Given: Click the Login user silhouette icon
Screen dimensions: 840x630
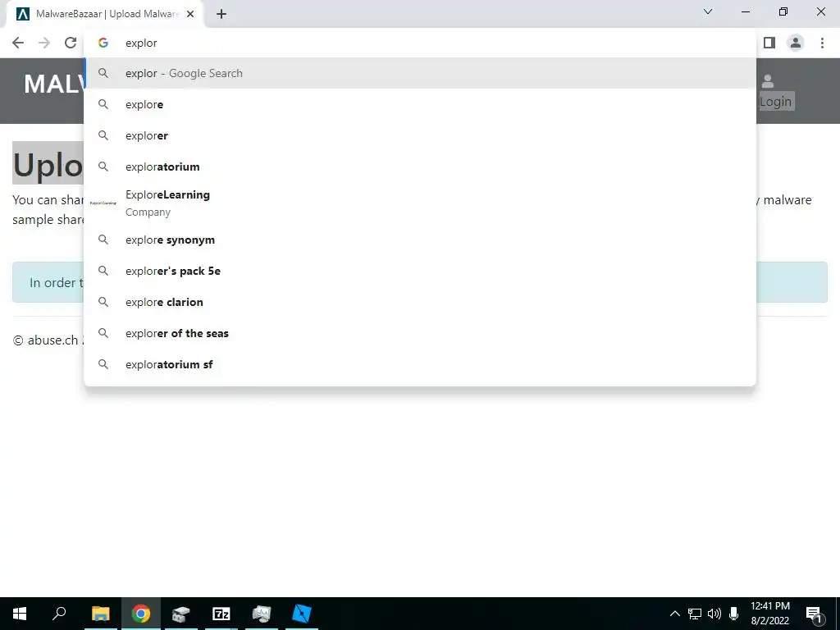Looking at the screenshot, I should tap(768, 81).
